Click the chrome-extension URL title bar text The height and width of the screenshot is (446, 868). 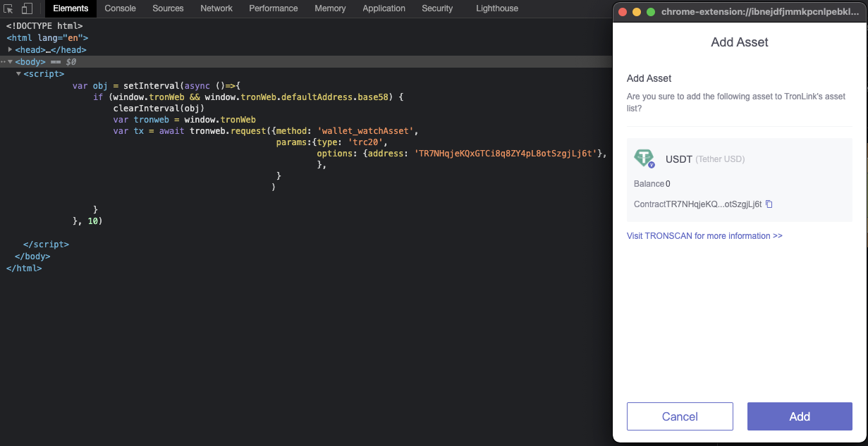point(761,12)
